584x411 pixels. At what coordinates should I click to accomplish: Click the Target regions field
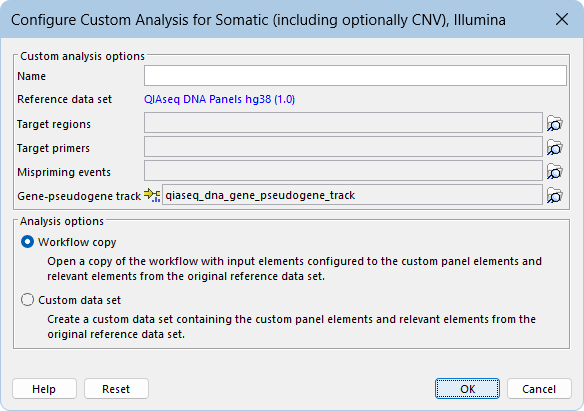tap(343, 122)
